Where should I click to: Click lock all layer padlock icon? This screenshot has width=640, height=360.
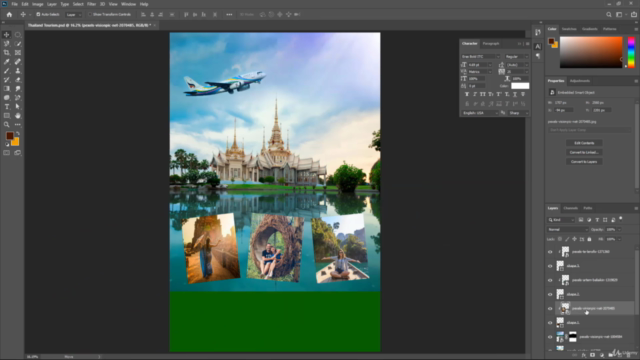tap(589, 239)
